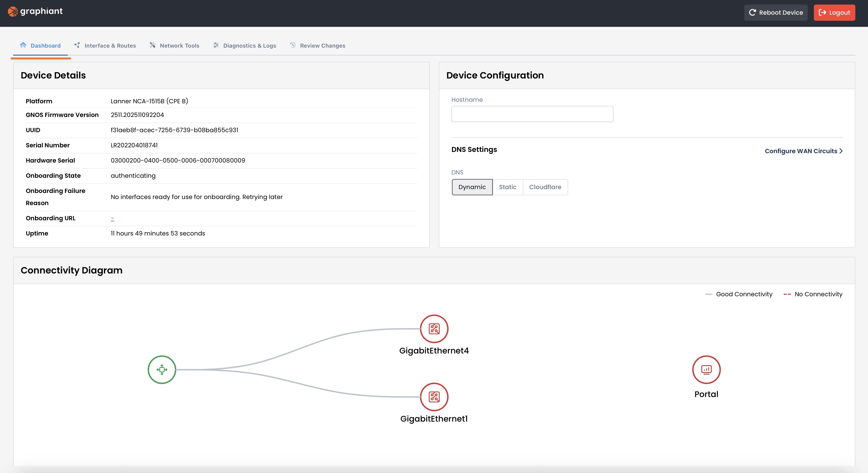Click the reboot circular arrow icon
Viewport: 868px width, 473px height.
coord(752,12)
